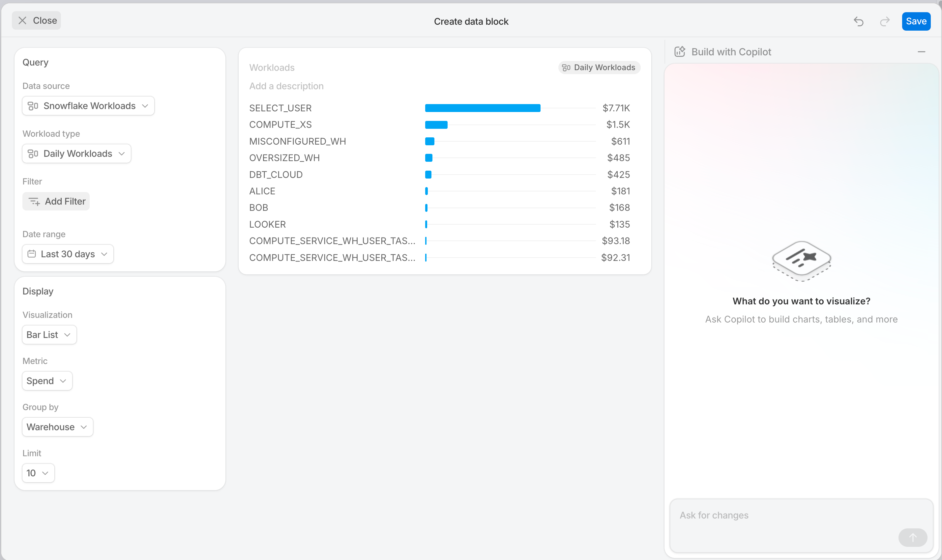Open the Spend metric dropdown
This screenshot has height=560, width=942.
tap(47, 381)
